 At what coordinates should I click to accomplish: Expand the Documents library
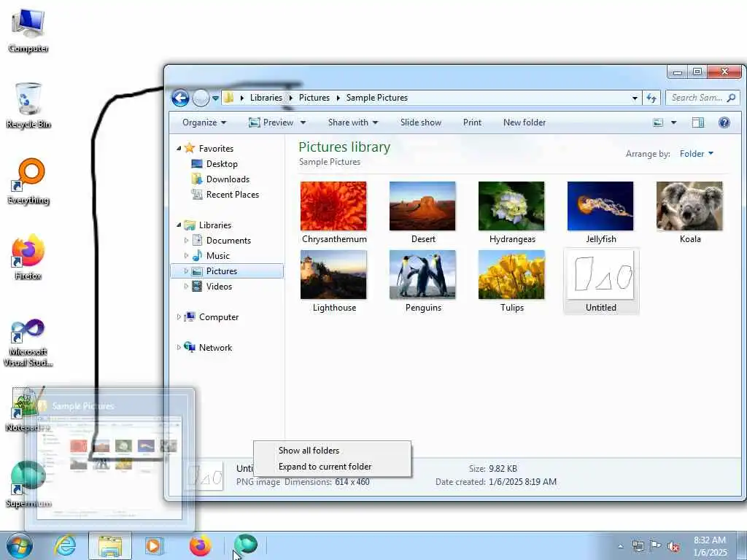[186, 241]
